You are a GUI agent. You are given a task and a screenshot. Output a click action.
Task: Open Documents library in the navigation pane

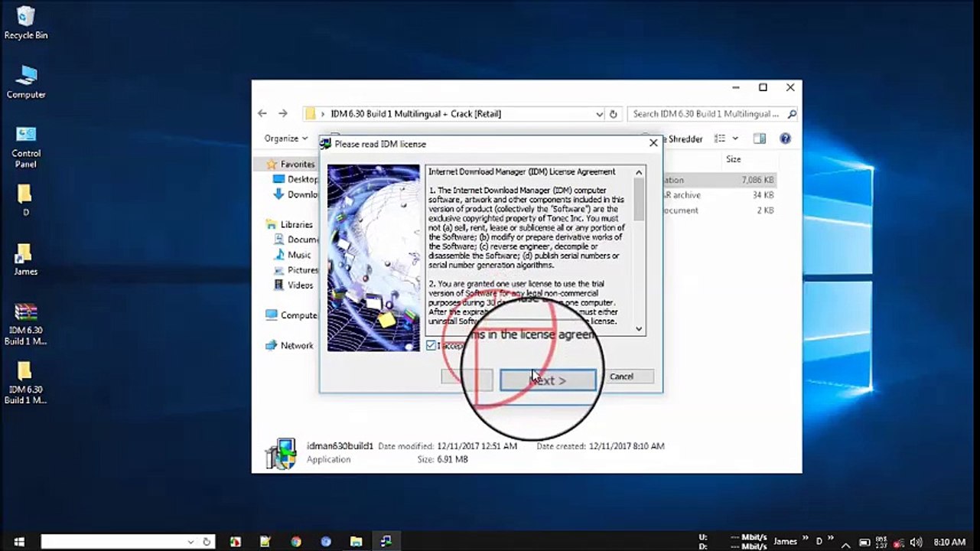pos(295,240)
